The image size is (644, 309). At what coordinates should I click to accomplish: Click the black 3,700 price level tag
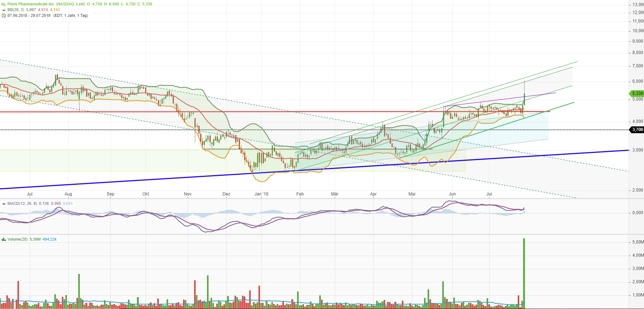pos(637,130)
